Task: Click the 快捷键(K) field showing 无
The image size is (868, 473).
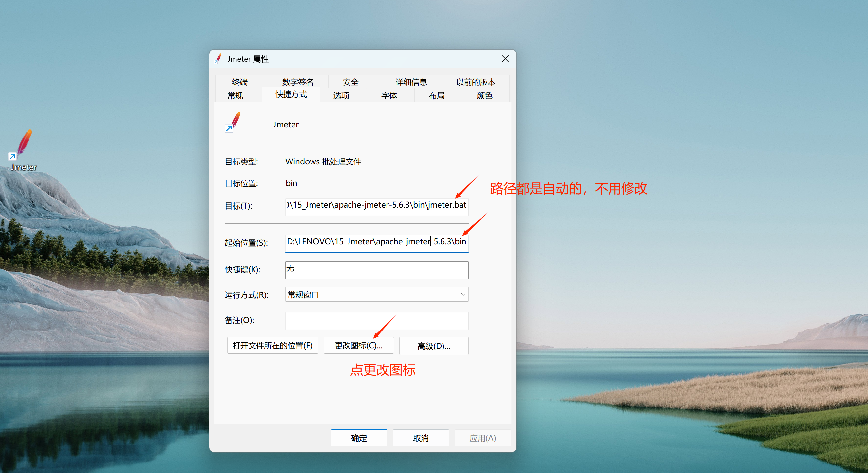Action: pos(377,270)
